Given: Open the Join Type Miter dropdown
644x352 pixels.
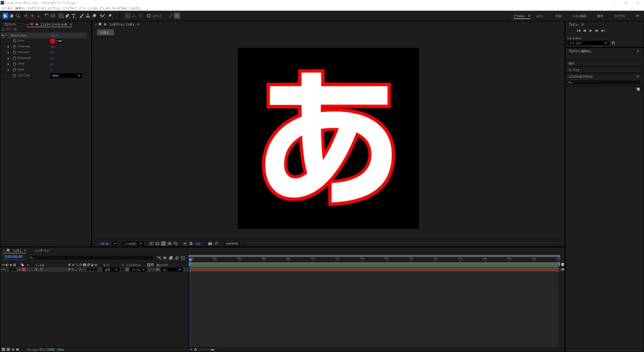Looking at the screenshot, I should click(66, 75).
